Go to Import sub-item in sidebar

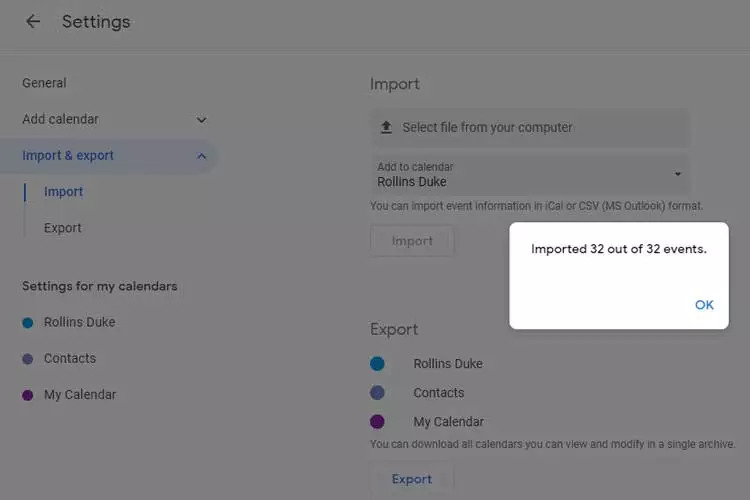[x=64, y=192]
